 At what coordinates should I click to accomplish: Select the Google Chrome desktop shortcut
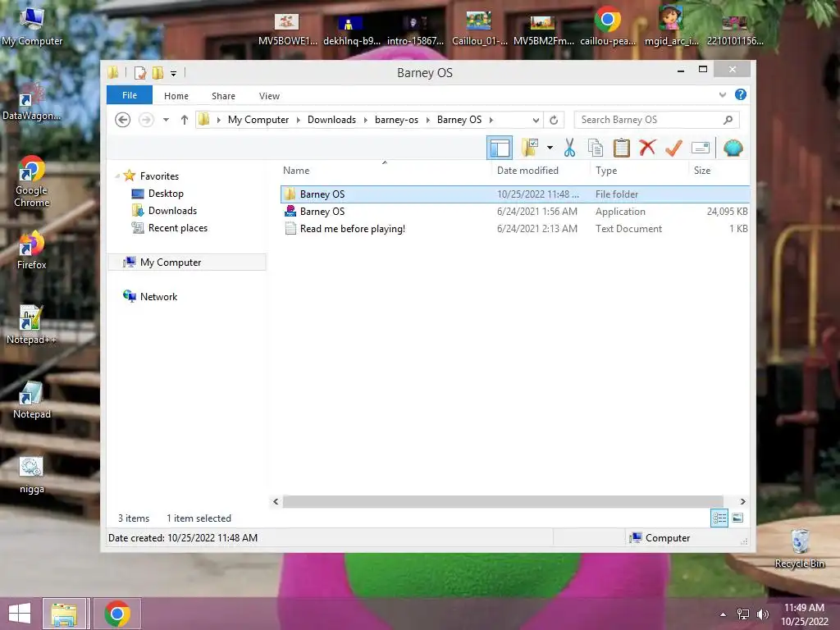31,181
